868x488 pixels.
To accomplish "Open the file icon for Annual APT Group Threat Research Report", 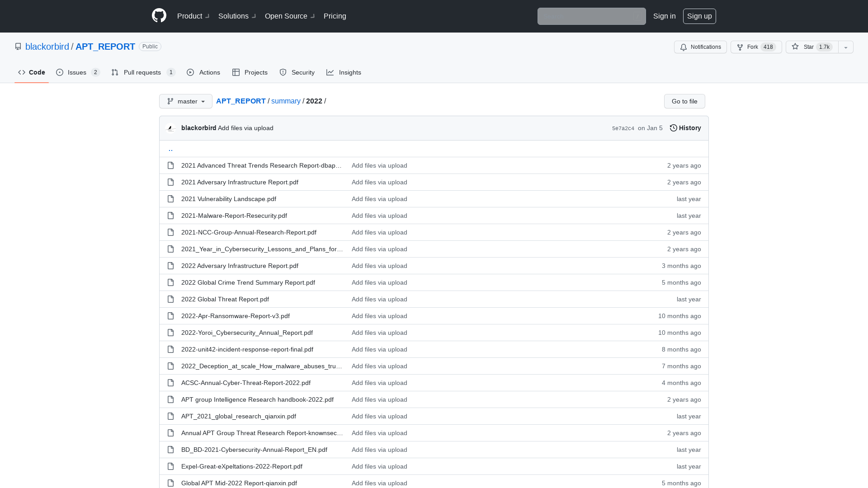I will tap(170, 433).
